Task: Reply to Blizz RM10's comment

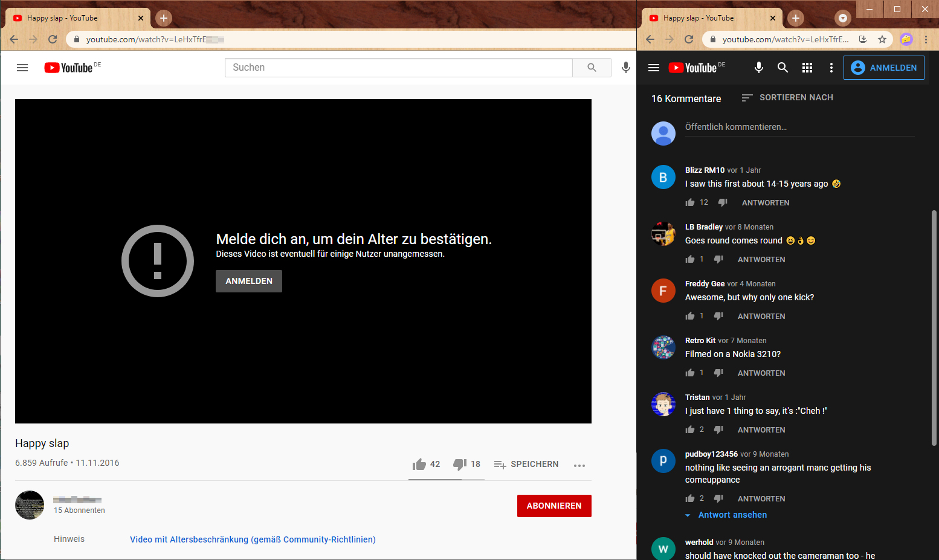Action: (766, 202)
